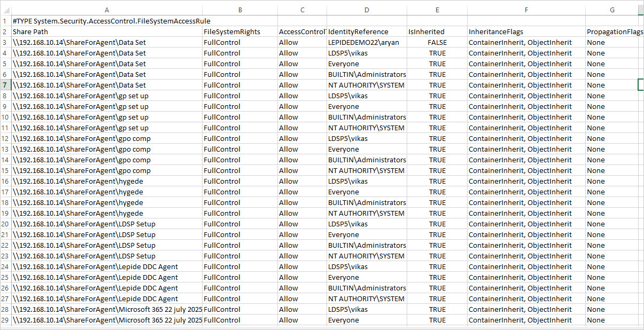Select the Lepide DDC Agent path in row 24

coord(107,266)
